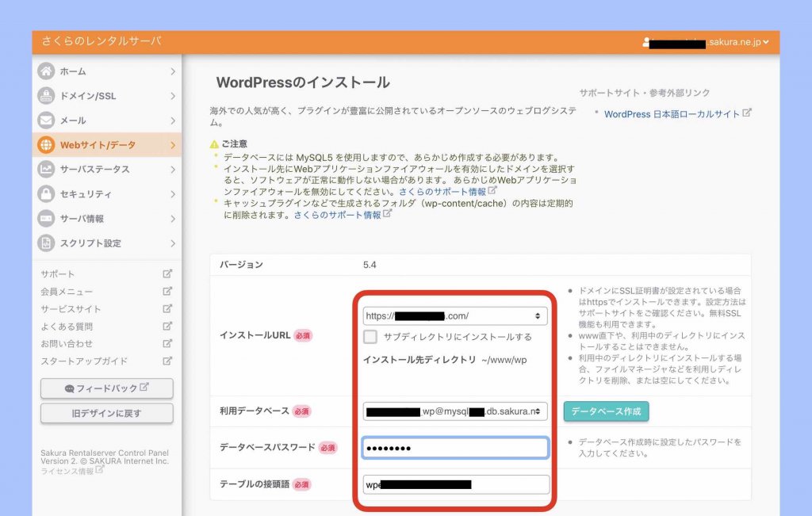Click the サーバステータス chart icon
The width and height of the screenshot is (812, 516).
pos(46,170)
